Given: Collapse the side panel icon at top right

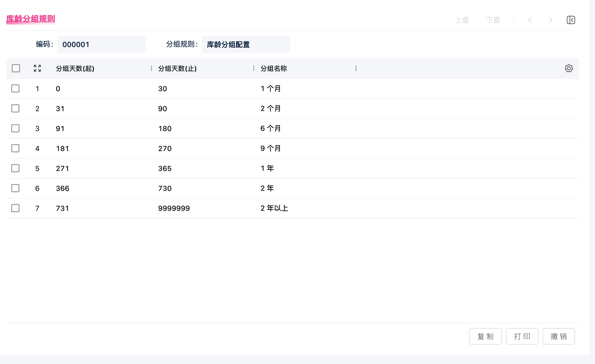Looking at the screenshot, I should coord(571,20).
